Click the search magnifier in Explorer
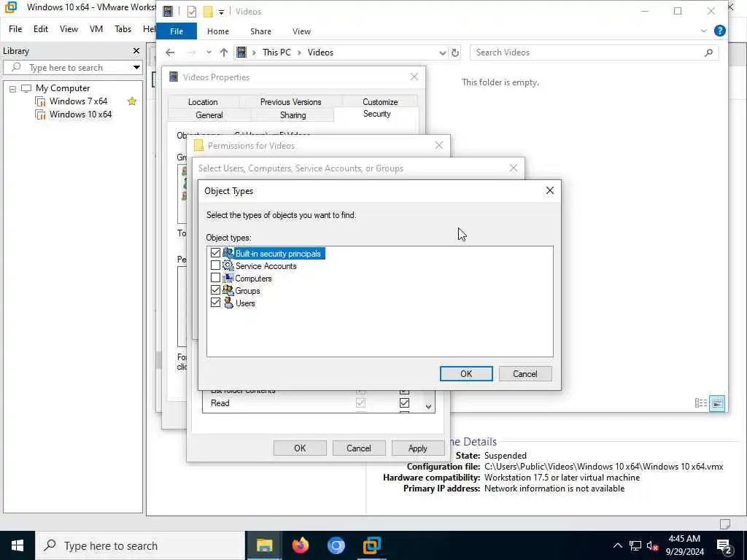 pyautogui.click(x=708, y=52)
